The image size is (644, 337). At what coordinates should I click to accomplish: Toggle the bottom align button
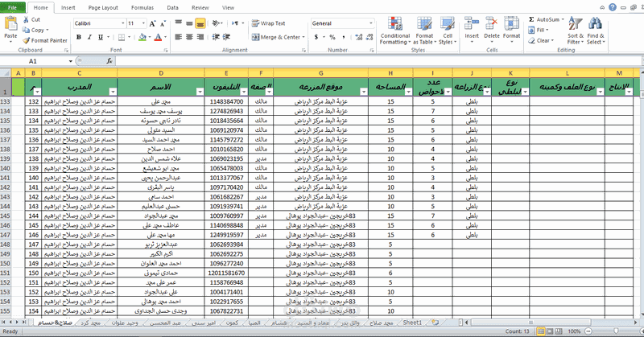200,23
